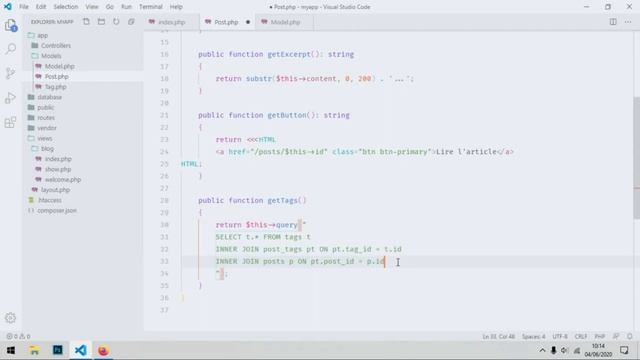Image resolution: width=640 pixels, height=360 pixels.
Task: Click the taskbar clock showing 10:14
Action: (x=598, y=350)
